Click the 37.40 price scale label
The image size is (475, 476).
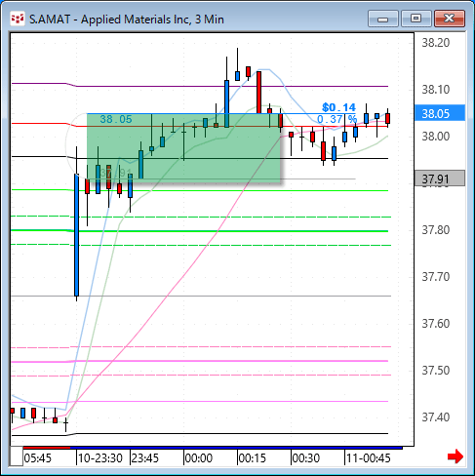click(x=436, y=417)
